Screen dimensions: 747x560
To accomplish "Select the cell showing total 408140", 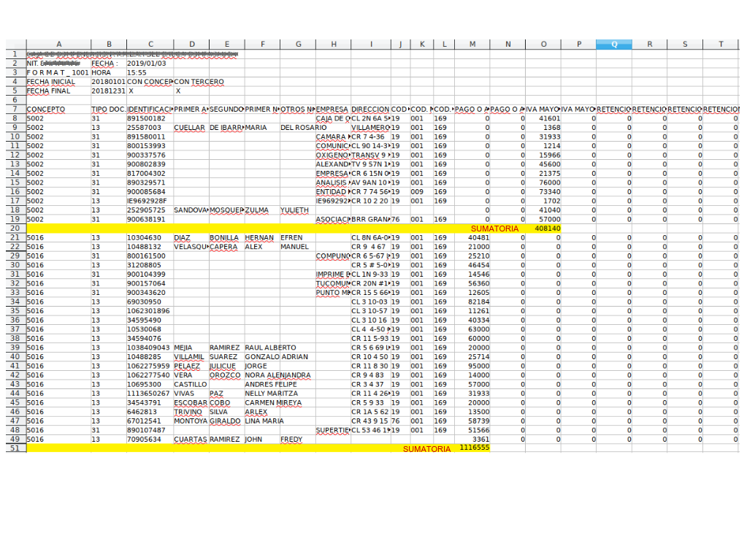I will pos(543,229).
